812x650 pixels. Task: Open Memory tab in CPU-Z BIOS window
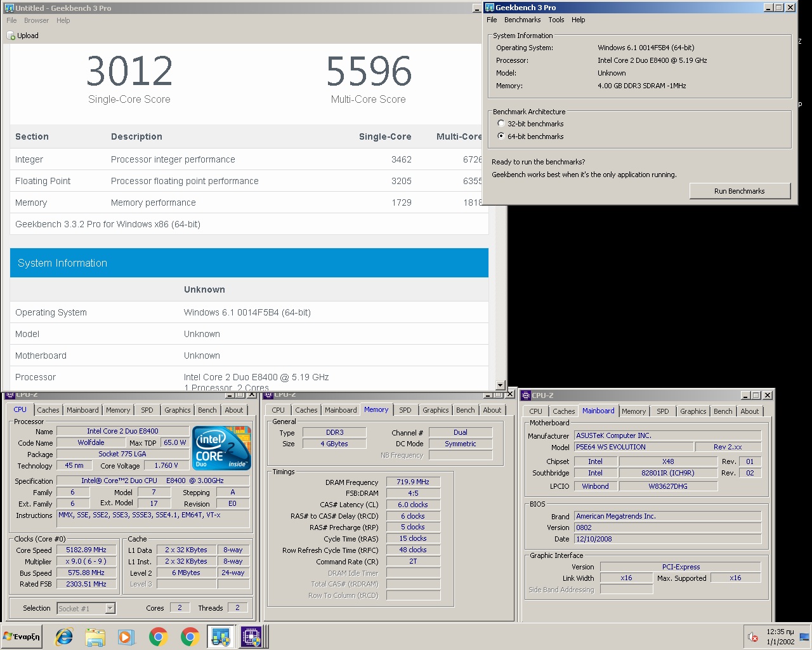tap(634, 411)
